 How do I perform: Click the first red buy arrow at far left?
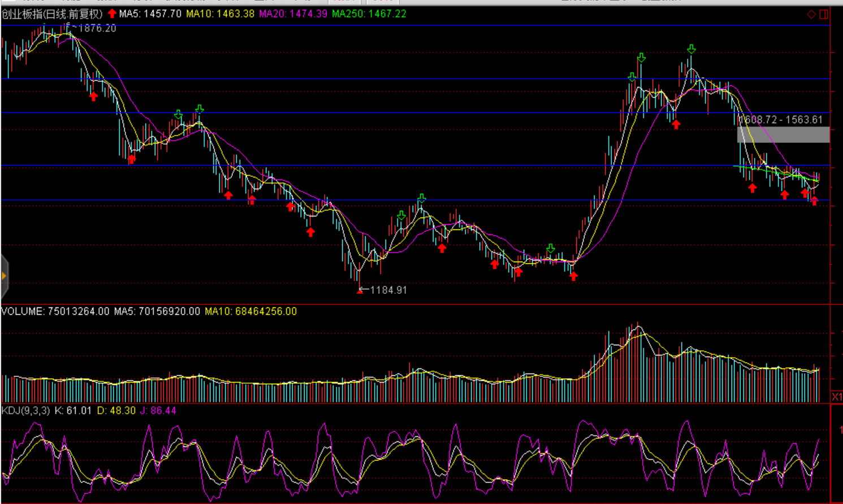93,96
